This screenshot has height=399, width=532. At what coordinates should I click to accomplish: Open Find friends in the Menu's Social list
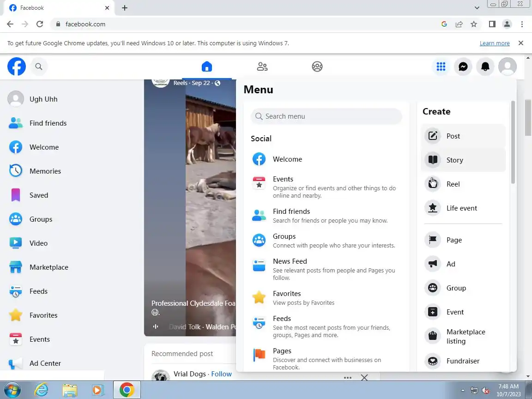[326, 216]
